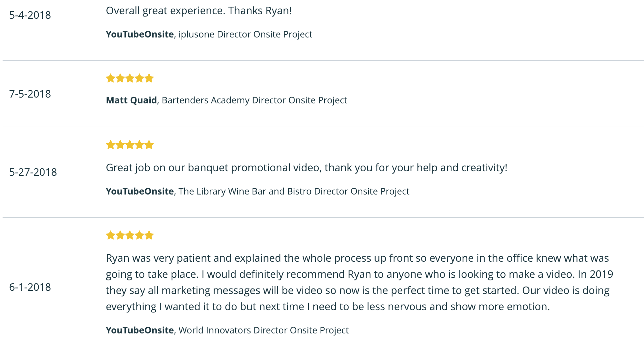Click the last star of Matt Quaid's rating
Image resolution: width=644 pixels, height=347 pixels.
(149, 78)
